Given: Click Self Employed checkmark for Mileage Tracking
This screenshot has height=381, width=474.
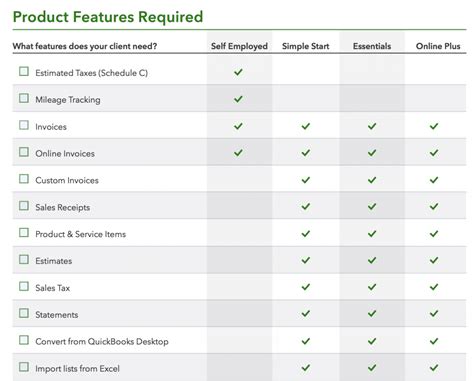Looking at the screenshot, I should point(238,99).
